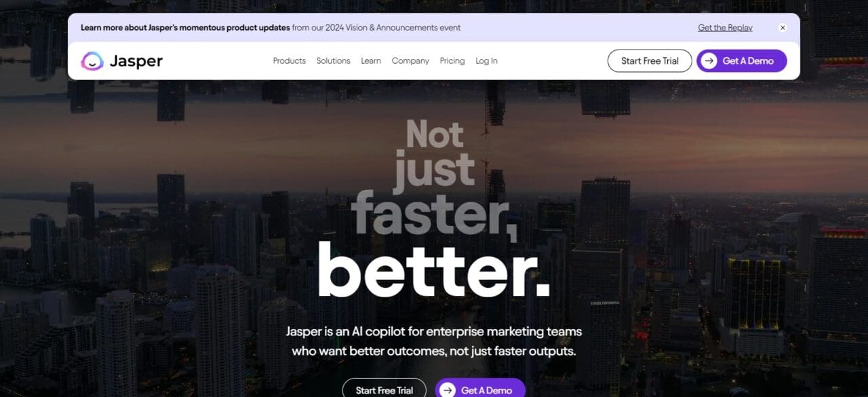This screenshot has height=397, width=868.
Task: Click the header Start Free Trial button
Action: [x=650, y=61]
